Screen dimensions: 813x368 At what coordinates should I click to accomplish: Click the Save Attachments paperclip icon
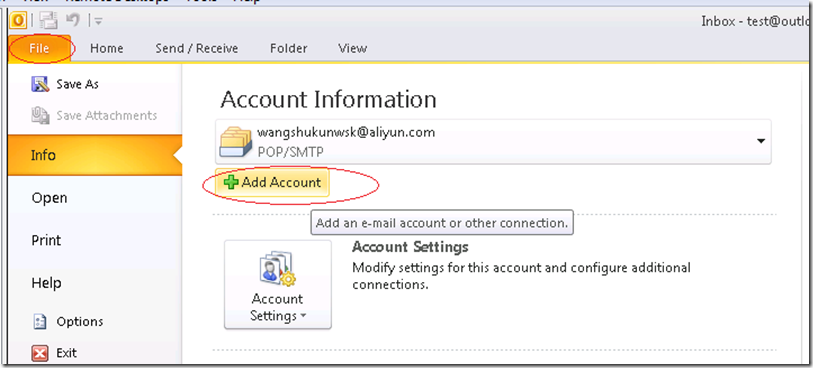(x=40, y=115)
